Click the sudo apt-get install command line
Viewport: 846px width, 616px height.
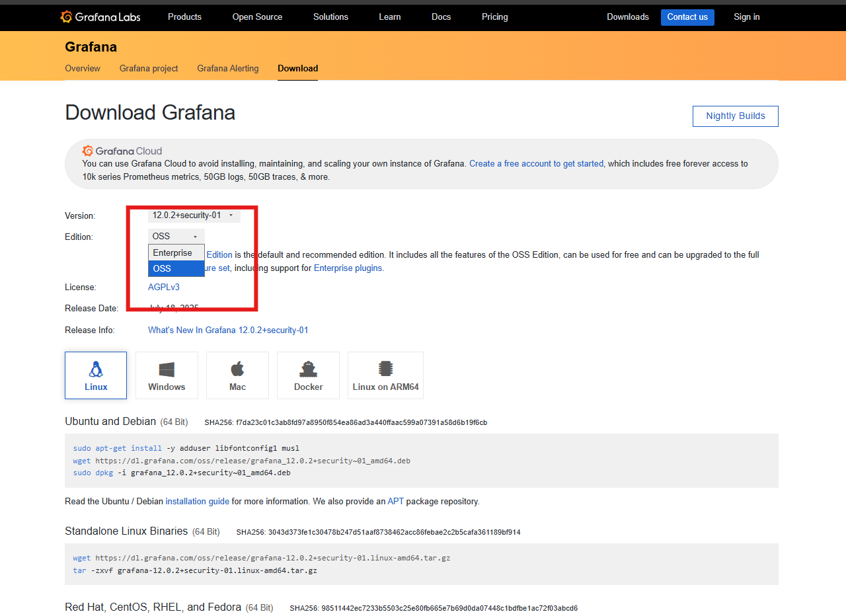pyautogui.click(x=186, y=448)
